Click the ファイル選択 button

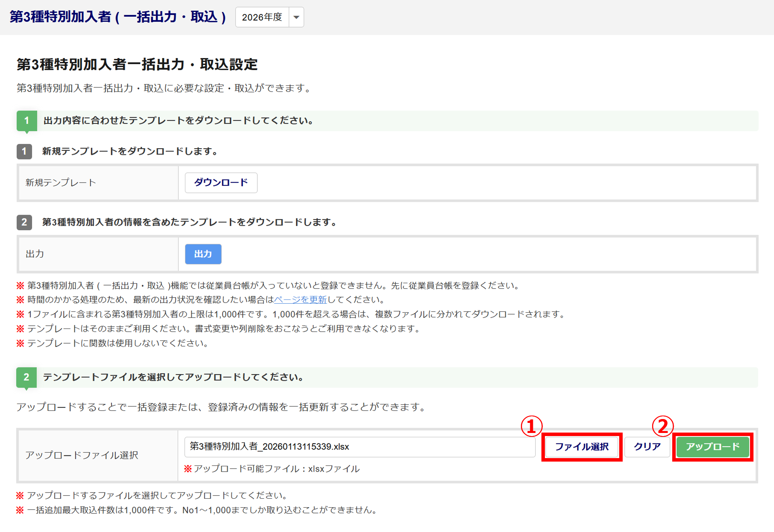click(x=582, y=447)
